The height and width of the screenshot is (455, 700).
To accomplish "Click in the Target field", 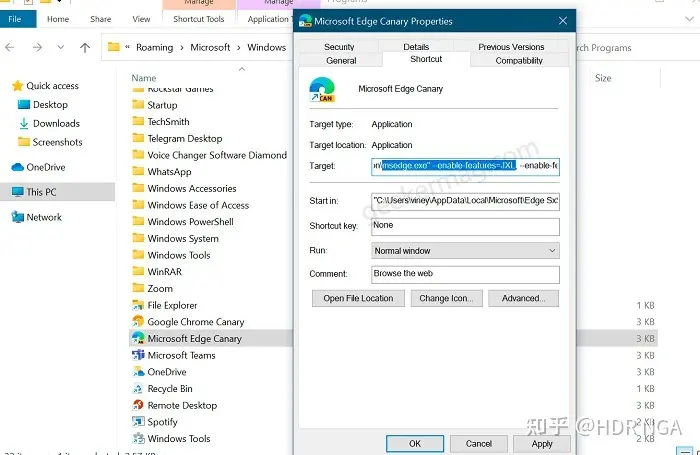I will coord(465,166).
